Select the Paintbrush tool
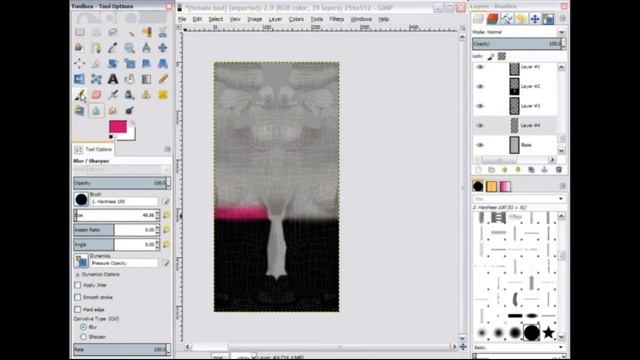This screenshot has width=640, height=360. click(80, 95)
